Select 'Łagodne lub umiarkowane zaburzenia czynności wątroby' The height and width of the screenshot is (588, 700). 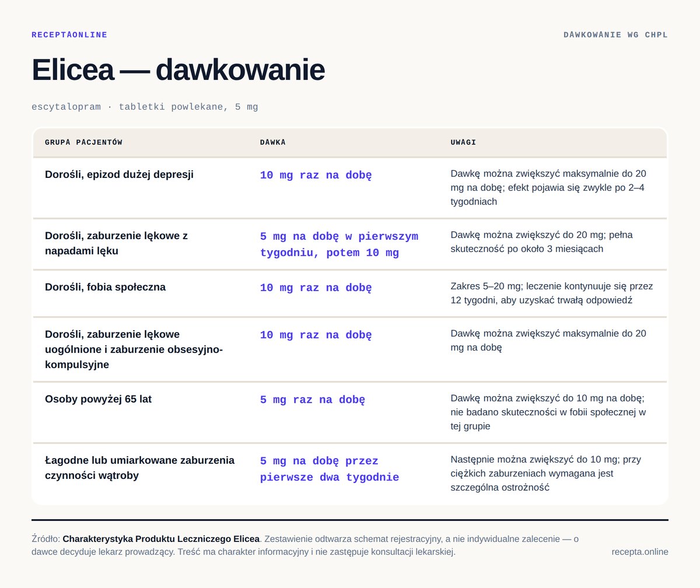(139, 468)
